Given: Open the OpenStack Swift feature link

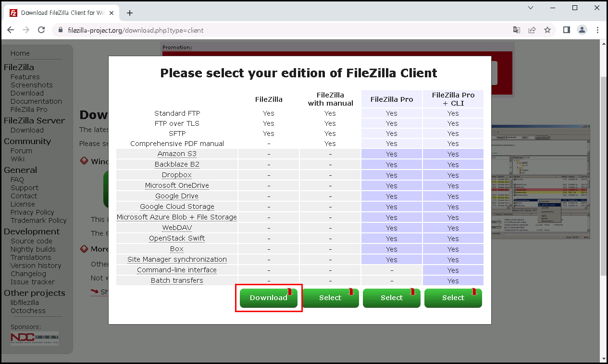Looking at the screenshot, I should [x=177, y=238].
